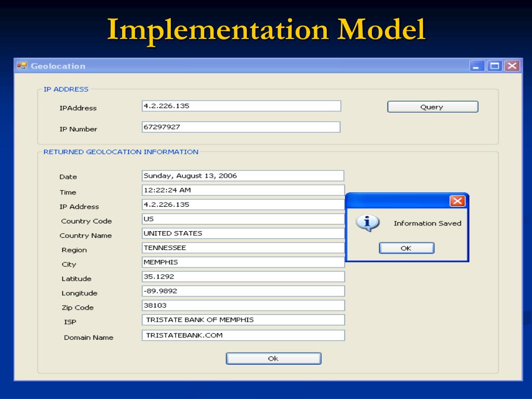The height and width of the screenshot is (399, 532).
Task: Click the 'Information Saved' message text
Action: 428,223
